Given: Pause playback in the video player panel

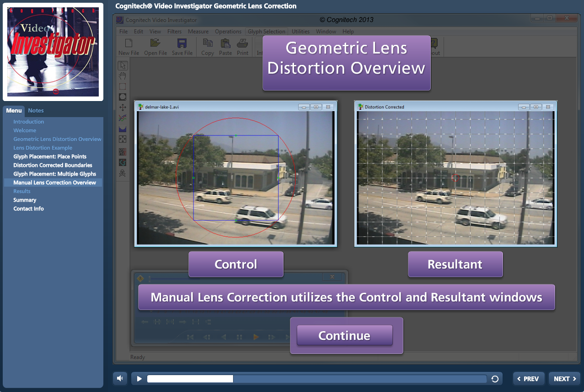Looking at the screenshot, I should [239, 337].
